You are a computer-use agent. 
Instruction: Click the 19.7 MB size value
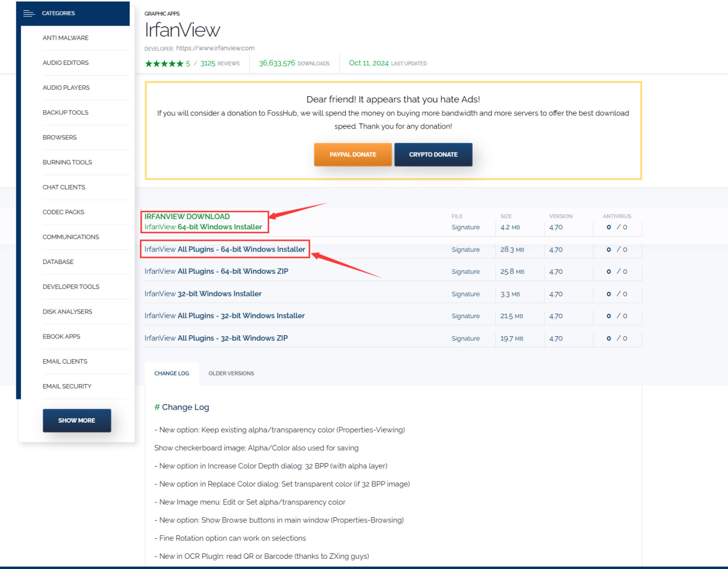coord(512,339)
